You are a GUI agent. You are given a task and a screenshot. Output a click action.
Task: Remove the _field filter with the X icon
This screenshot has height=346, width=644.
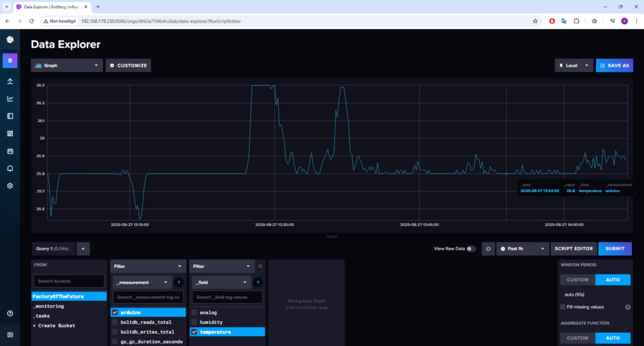coord(260,266)
